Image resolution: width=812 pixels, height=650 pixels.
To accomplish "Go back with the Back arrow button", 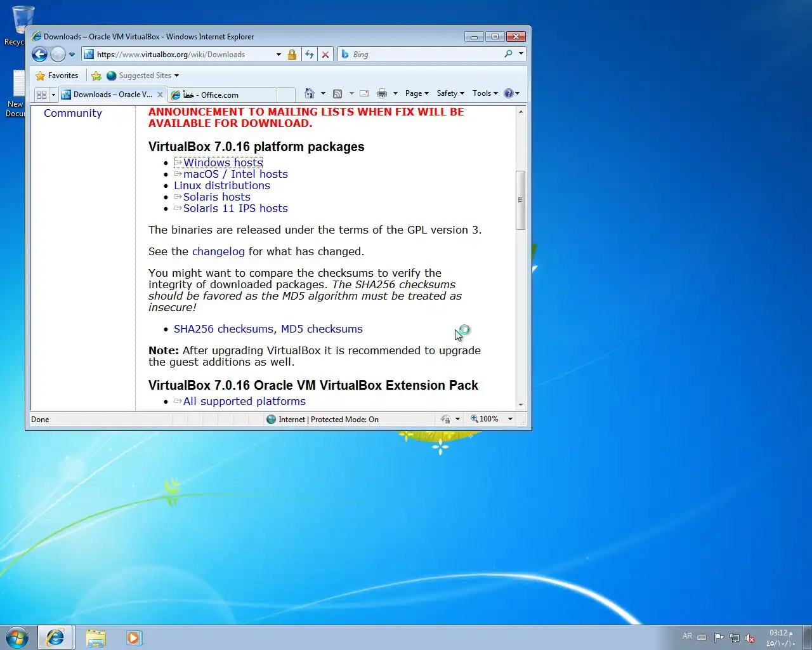I will [39, 55].
